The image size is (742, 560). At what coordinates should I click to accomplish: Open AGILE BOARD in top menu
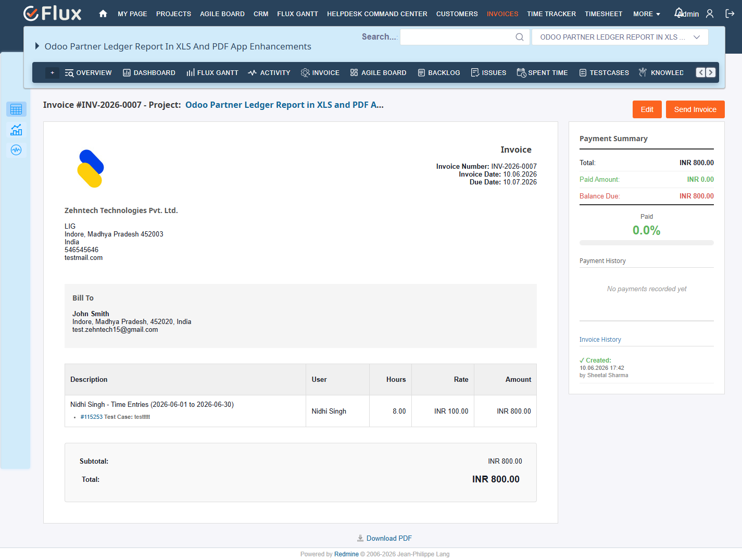pos(222,14)
